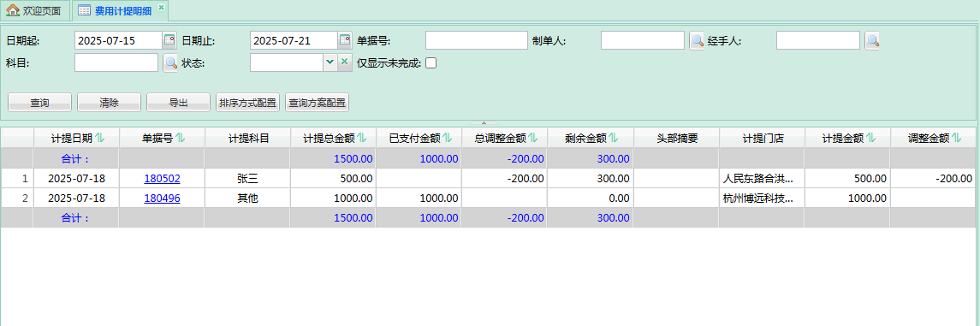Clear 状态 selection with X icon
980x326 pixels.
coord(344,62)
